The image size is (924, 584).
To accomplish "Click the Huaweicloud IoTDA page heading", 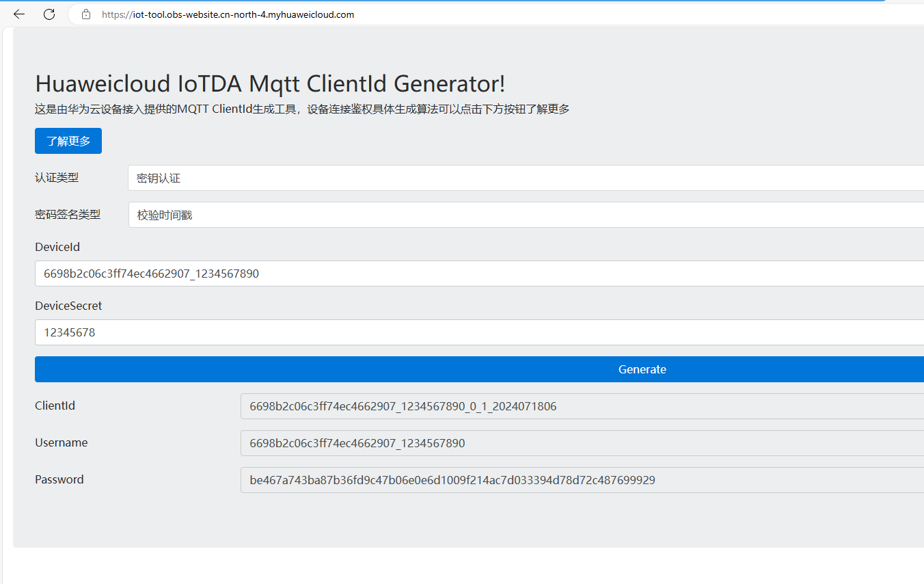I will [x=270, y=83].
